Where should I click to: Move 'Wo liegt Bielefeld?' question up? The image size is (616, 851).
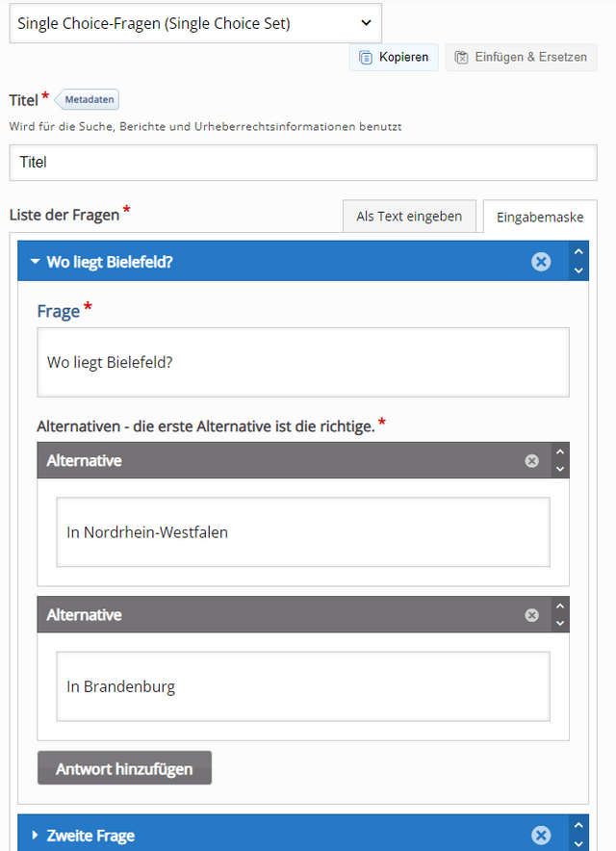click(578, 251)
